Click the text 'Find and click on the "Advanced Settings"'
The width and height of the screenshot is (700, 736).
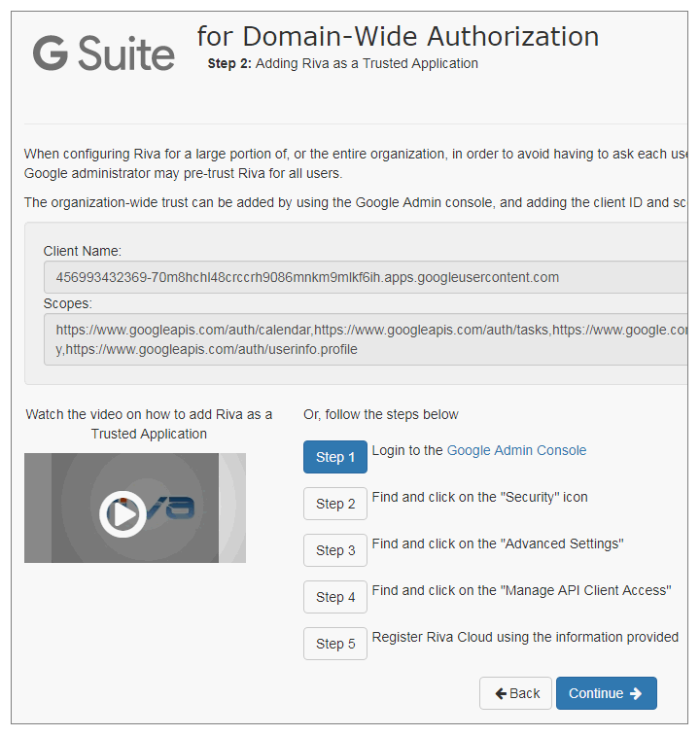click(x=498, y=543)
